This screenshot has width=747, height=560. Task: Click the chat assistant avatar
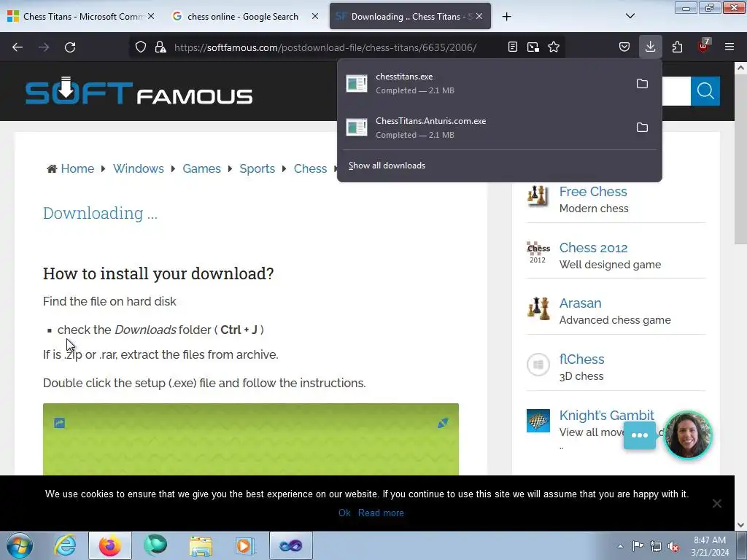(687, 435)
